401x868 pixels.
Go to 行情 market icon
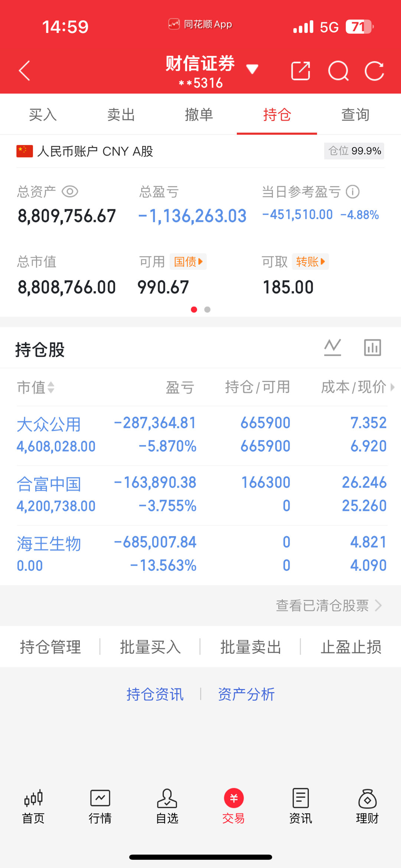point(100,806)
